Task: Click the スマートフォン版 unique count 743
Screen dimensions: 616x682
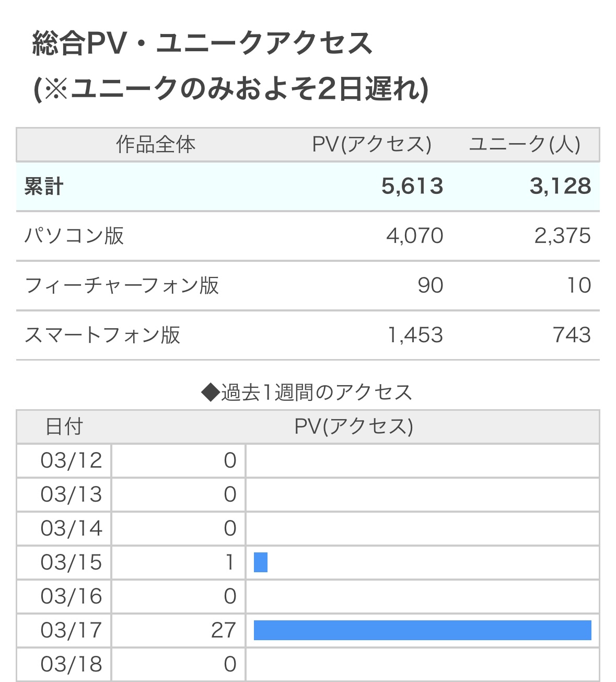Action: (572, 335)
